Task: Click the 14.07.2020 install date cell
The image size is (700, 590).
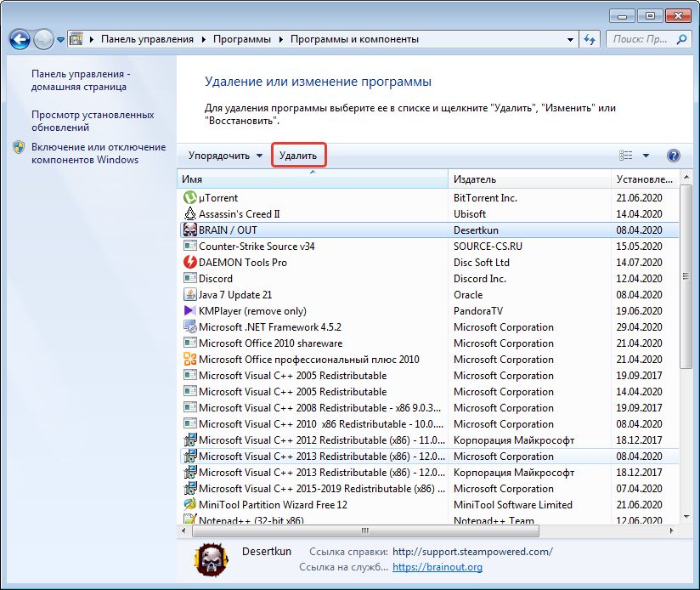Action: [640, 263]
